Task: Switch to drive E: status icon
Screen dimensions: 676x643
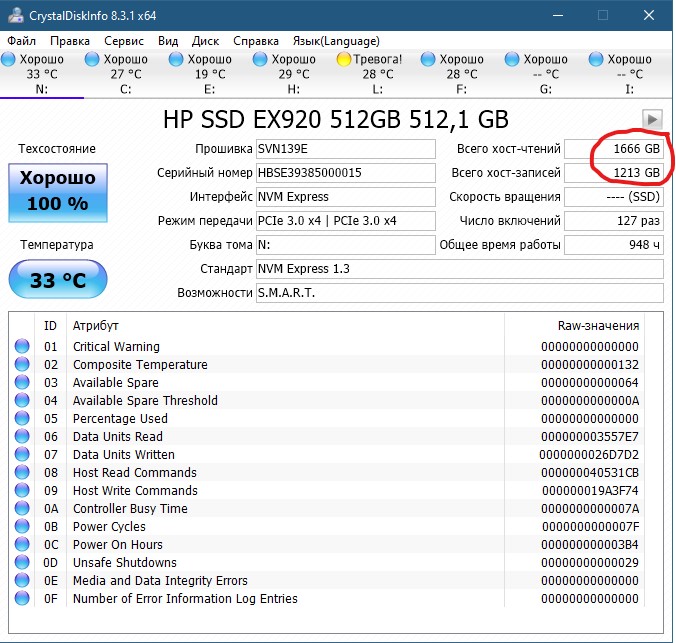Action: [x=178, y=60]
